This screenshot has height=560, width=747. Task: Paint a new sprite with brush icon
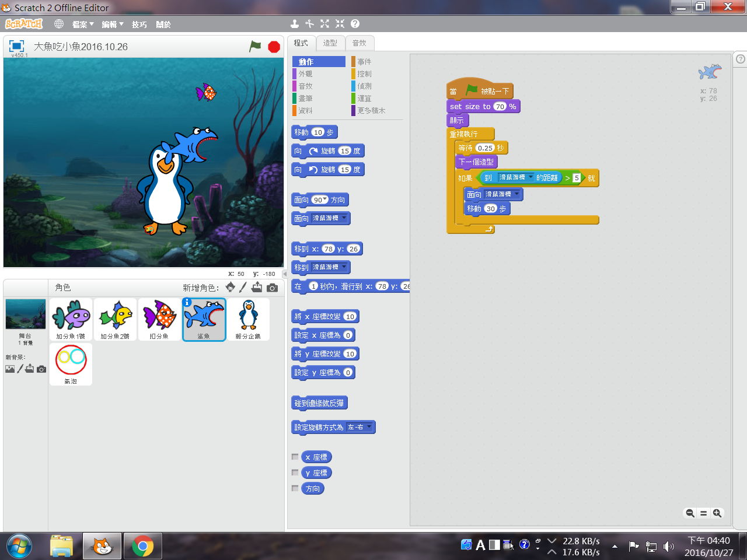[x=243, y=287]
